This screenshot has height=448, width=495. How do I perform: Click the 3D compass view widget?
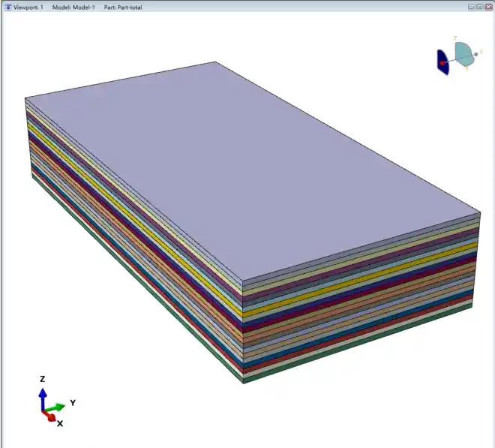point(460,56)
